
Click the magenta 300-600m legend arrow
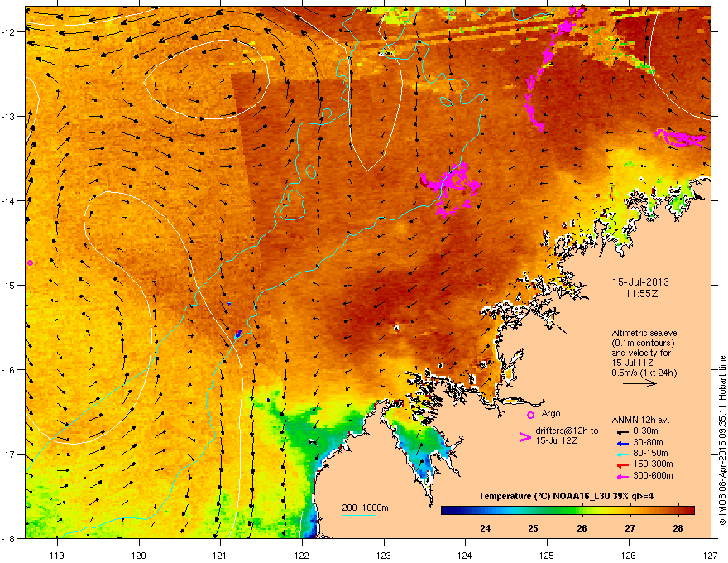621,476
